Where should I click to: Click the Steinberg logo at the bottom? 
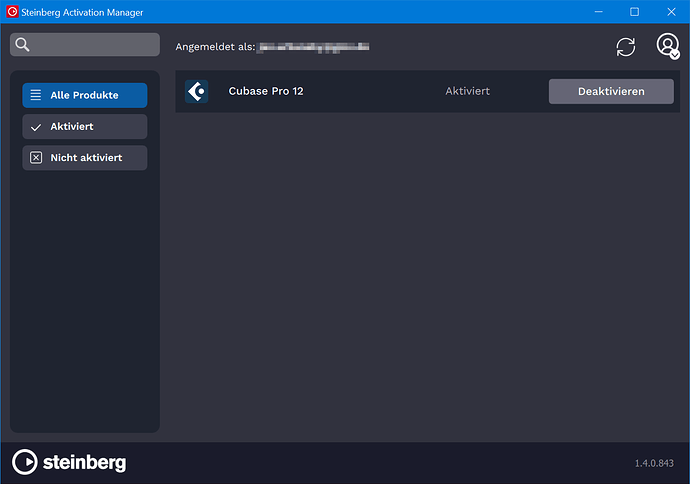(x=69, y=462)
